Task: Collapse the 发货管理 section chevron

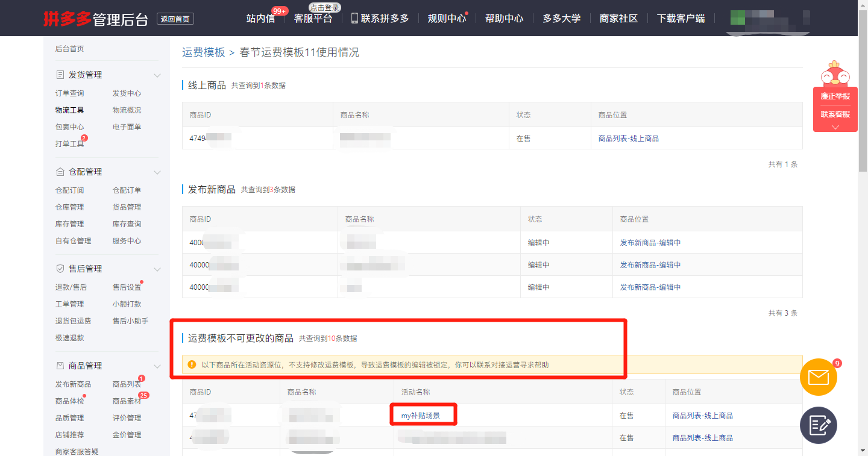Action: click(x=157, y=75)
